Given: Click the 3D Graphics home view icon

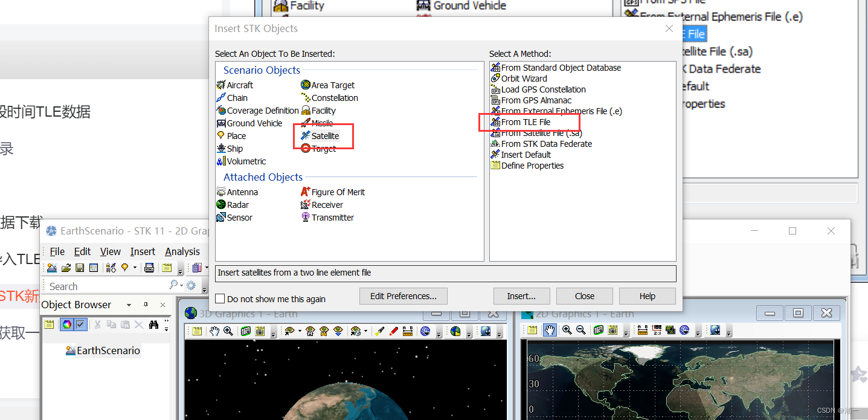Looking at the screenshot, I should click(x=310, y=331).
